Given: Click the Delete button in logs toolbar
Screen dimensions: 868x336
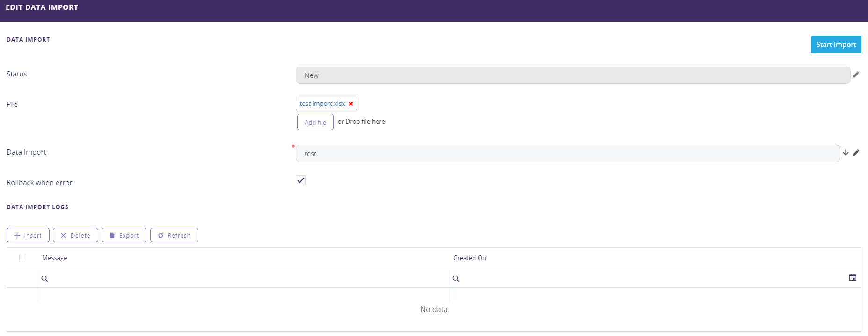Looking at the screenshot, I should click(75, 235).
